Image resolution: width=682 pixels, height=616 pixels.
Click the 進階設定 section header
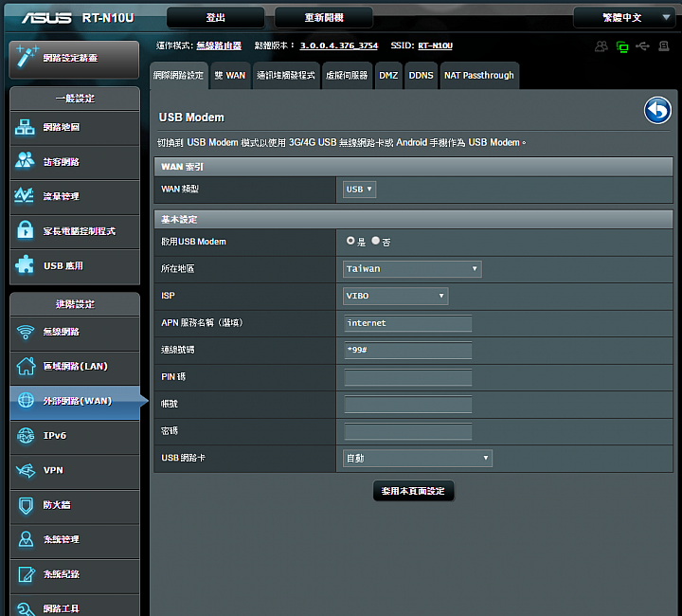(75, 304)
